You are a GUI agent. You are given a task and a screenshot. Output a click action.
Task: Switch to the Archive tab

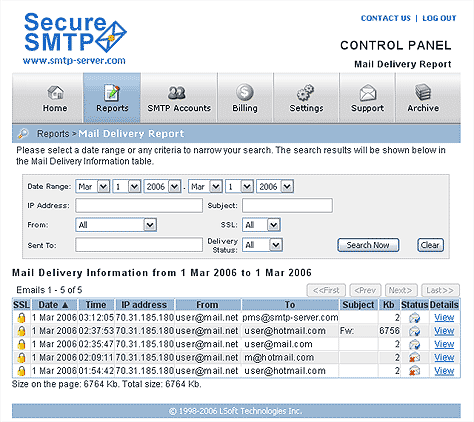click(428, 98)
